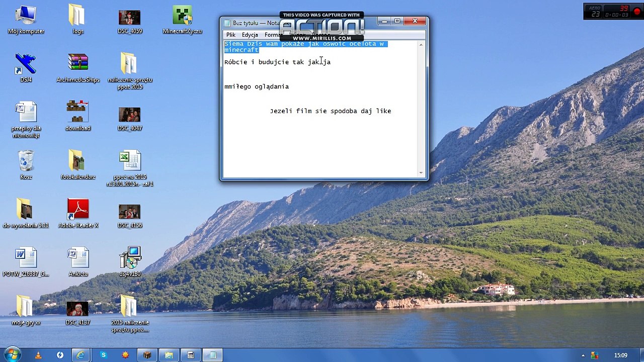Viewport: 644px width, 362px height.
Task: Open the blue lightning-bolt taskbar icon
Action: 60,355
